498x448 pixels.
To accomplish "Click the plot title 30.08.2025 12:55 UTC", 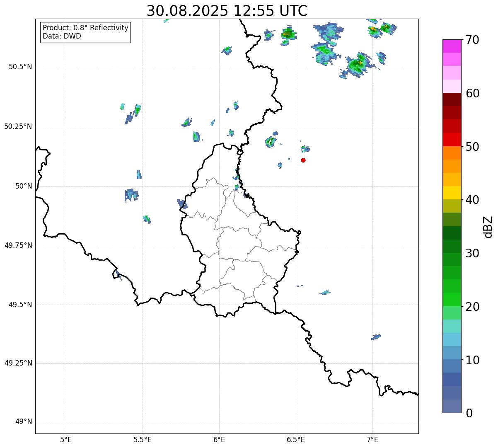I will (x=227, y=11).
